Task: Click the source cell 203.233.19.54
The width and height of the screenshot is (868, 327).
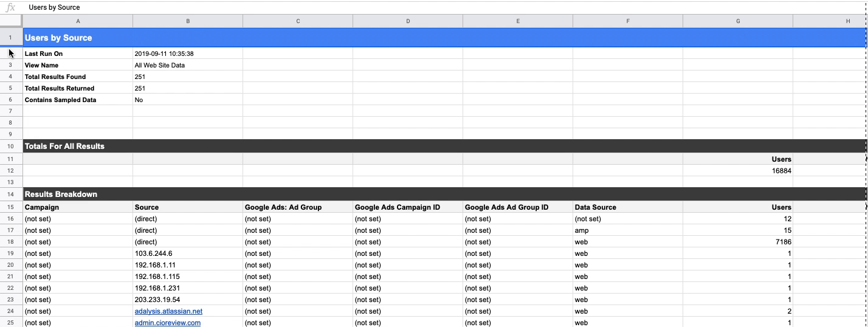Action: tap(188, 300)
